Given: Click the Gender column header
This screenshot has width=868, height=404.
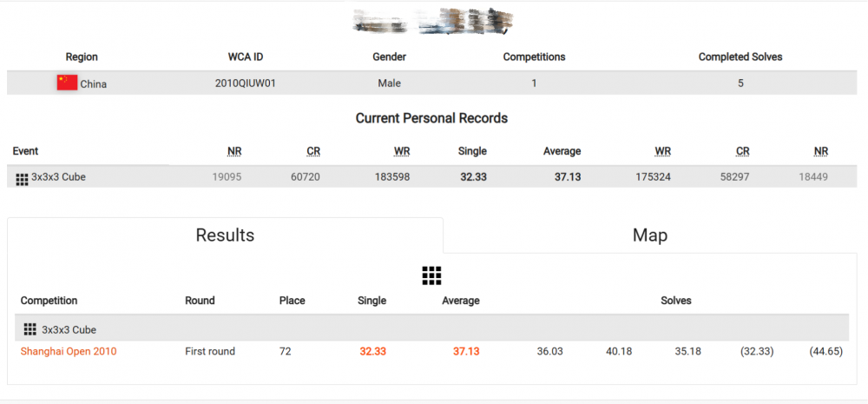Looking at the screenshot, I should click(389, 57).
